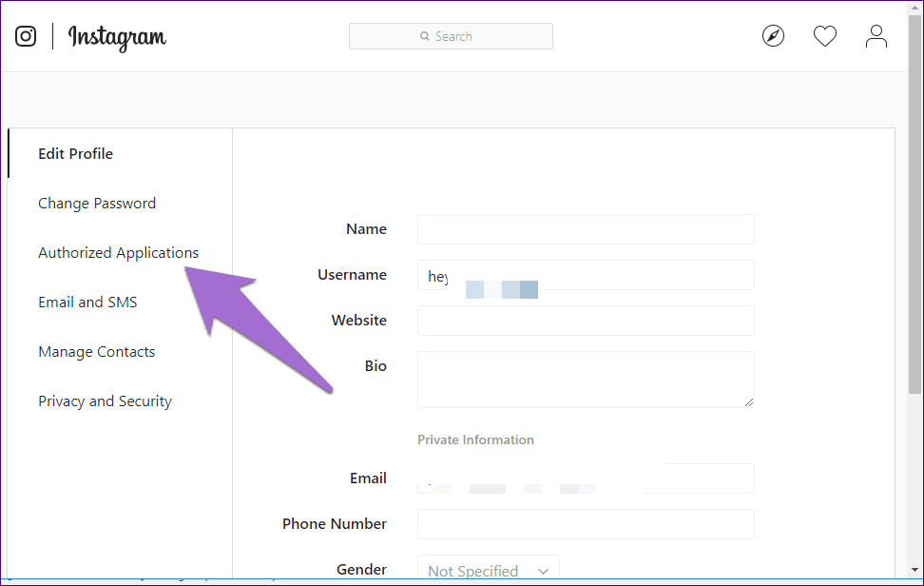This screenshot has height=586, width=924.
Task: Click the Instagram wordmark logo
Action: 117,38
